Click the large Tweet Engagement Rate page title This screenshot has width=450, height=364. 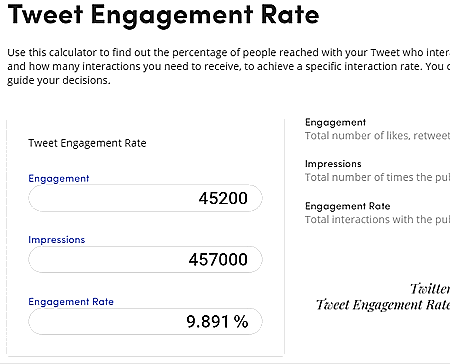coord(163,15)
